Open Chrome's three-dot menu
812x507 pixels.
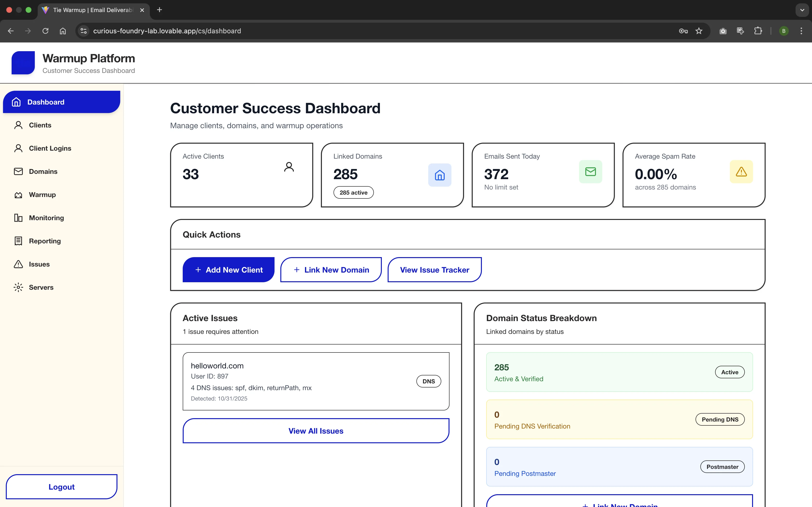click(801, 31)
